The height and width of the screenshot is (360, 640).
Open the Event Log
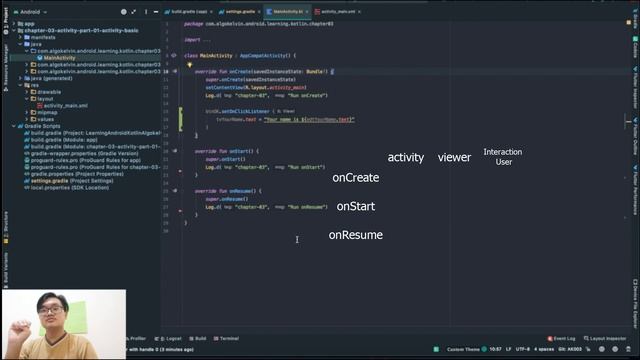pyautogui.click(x=562, y=338)
